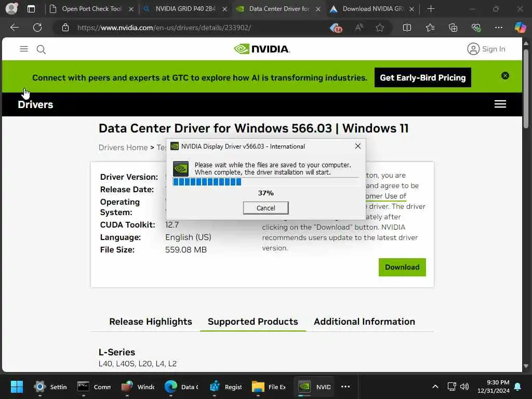
Task: Refresh the current page
Action: [x=37, y=28]
